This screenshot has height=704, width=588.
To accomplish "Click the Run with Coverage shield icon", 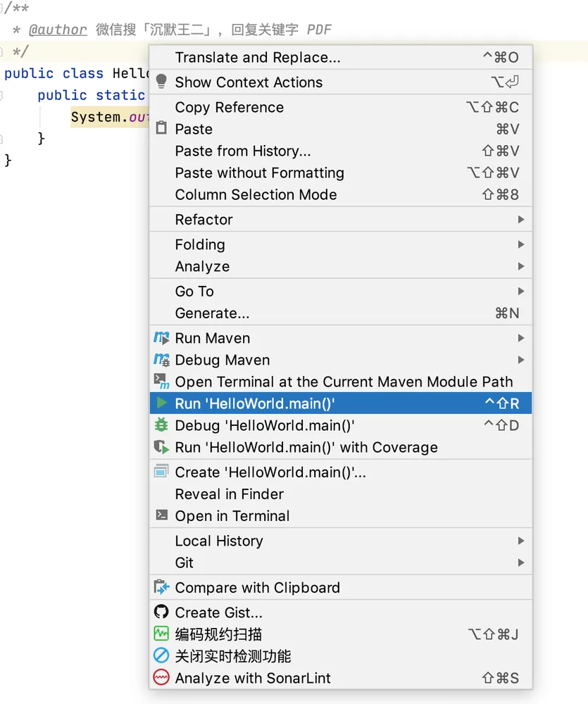I will coord(161,447).
